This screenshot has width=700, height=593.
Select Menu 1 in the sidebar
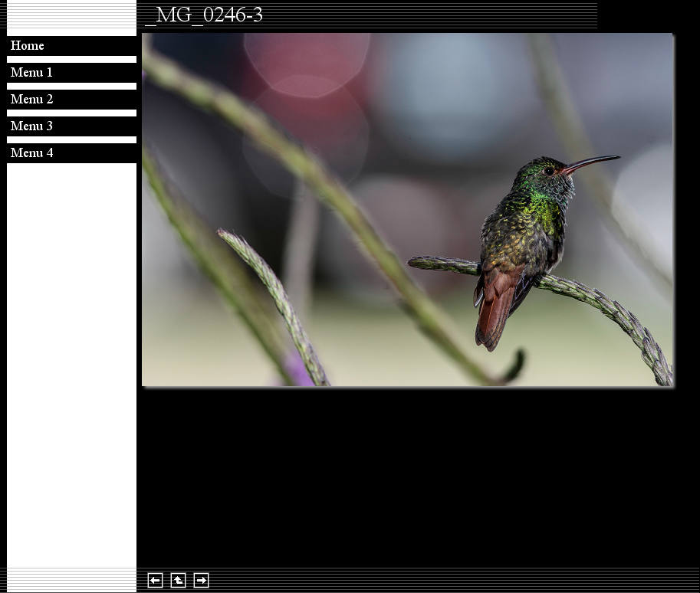click(31, 73)
